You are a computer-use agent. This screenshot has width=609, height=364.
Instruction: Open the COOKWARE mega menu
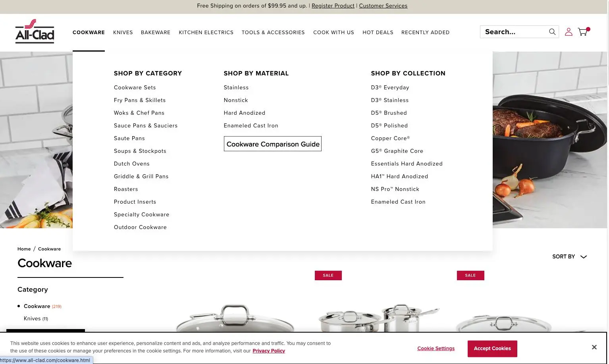pos(89,32)
